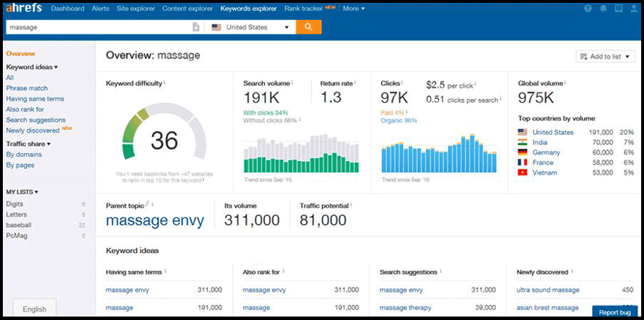Click the messages icon in top bar

tap(618, 9)
